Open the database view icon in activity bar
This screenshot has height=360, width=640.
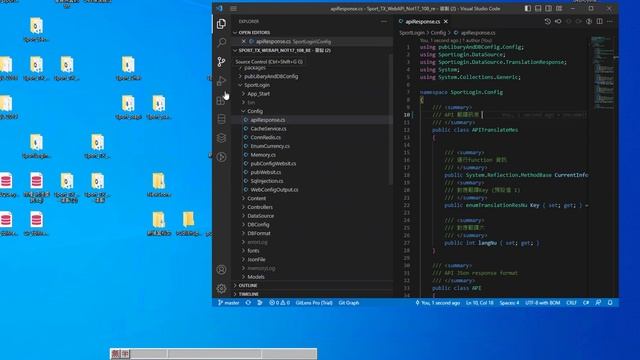pos(221,119)
